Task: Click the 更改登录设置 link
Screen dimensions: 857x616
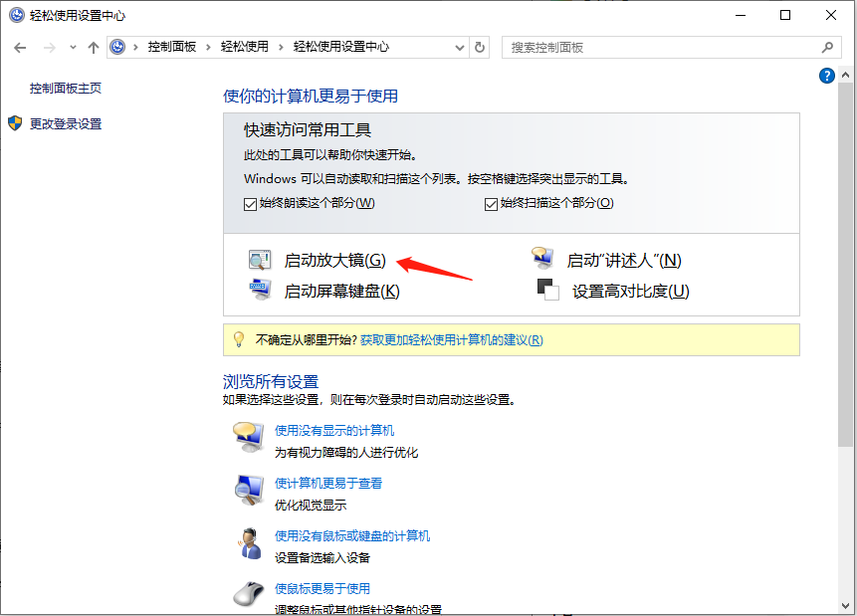Action: coord(67,124)
